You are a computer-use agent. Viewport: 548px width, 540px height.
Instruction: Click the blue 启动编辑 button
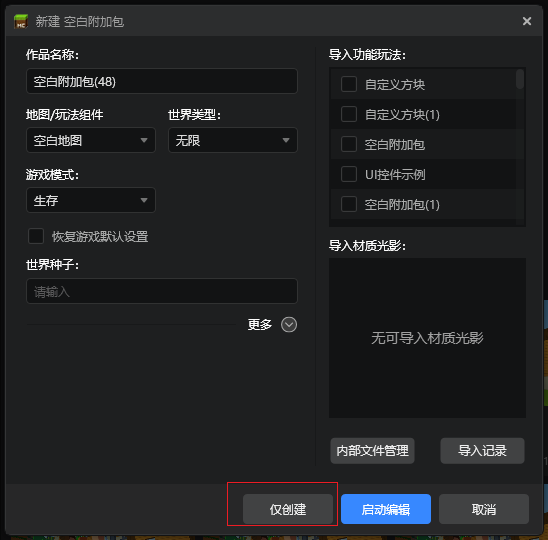coord(386,509)
